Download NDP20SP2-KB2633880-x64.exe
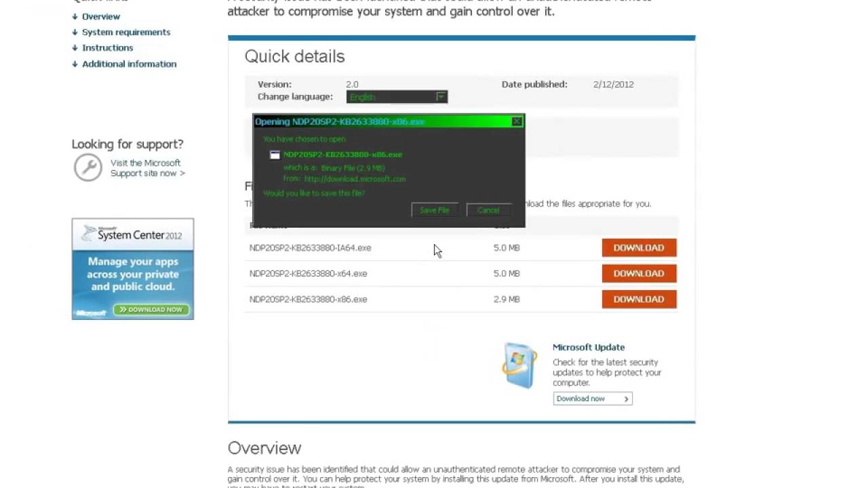The width and height of the screenshot is (868, 488). coord(639,274)
